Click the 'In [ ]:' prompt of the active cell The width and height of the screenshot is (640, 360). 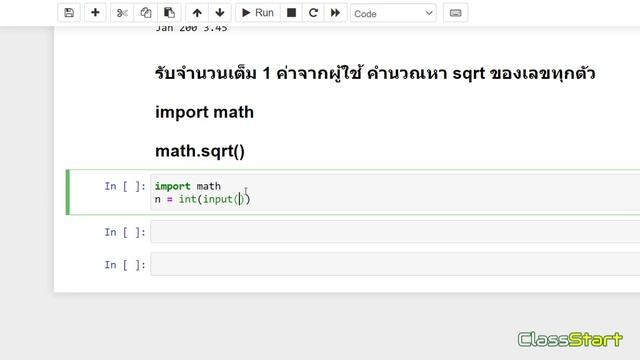click(x=125, y=186)
